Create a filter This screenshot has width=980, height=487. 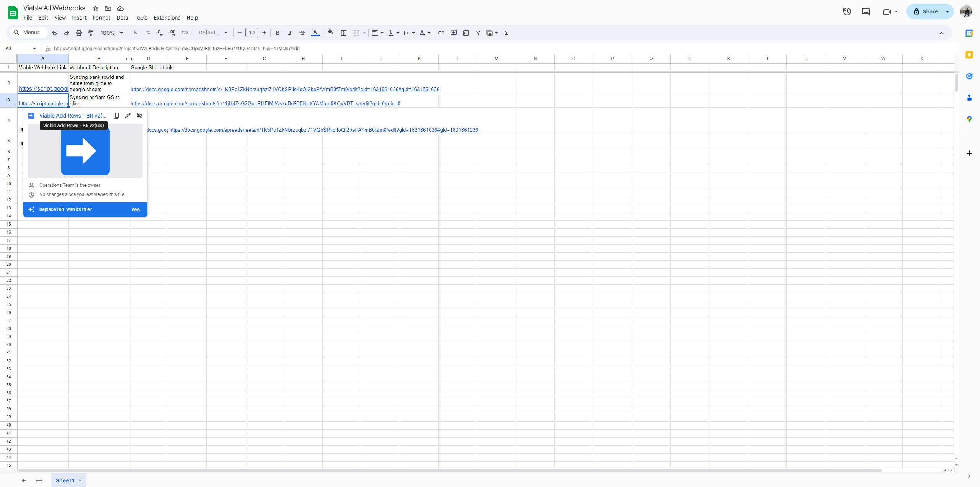click(x=478, y=33)
